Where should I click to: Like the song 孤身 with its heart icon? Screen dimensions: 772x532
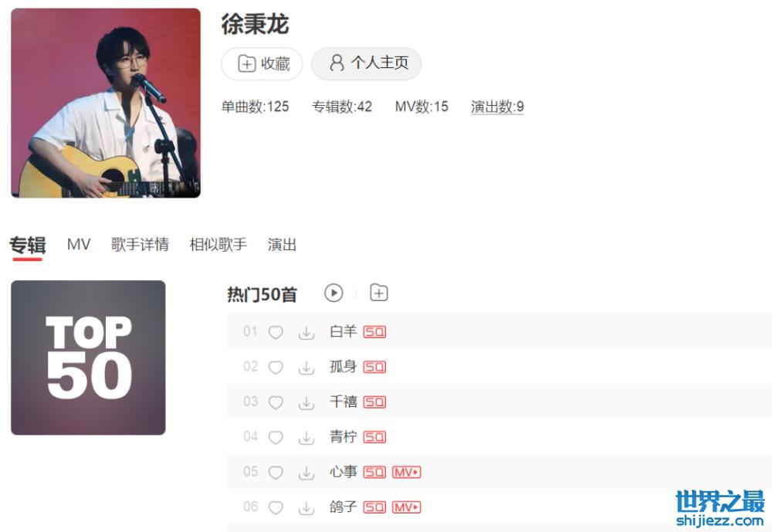click(x=276, y=367)
